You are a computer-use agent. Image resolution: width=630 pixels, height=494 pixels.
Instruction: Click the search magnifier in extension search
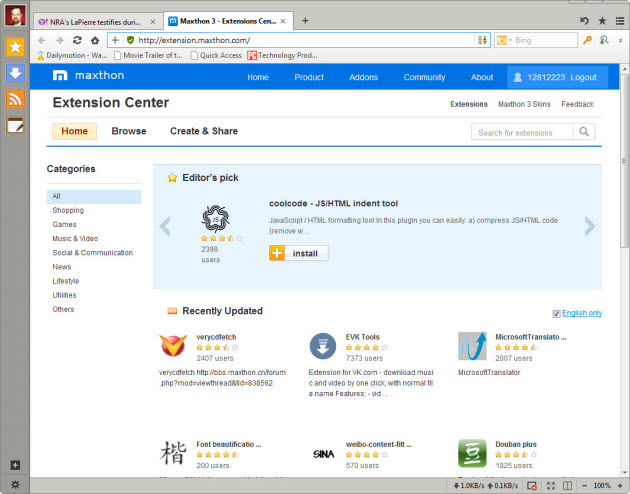pos(585,132)
